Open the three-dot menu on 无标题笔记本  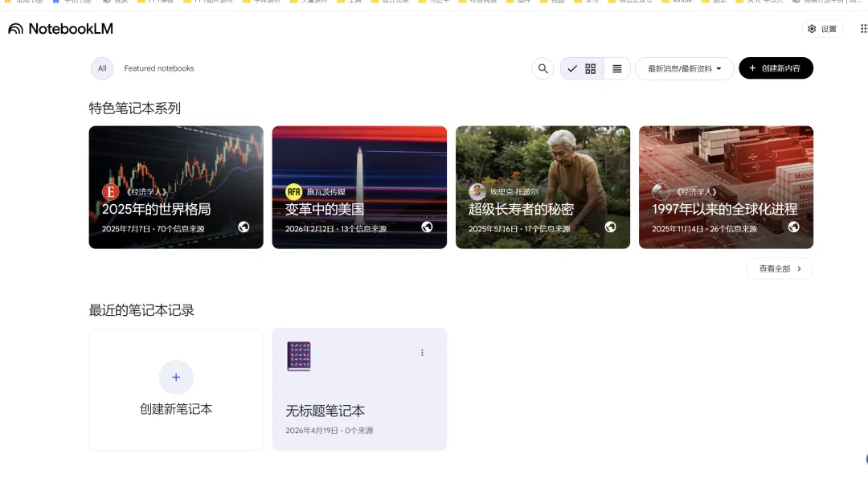(422, 353)
